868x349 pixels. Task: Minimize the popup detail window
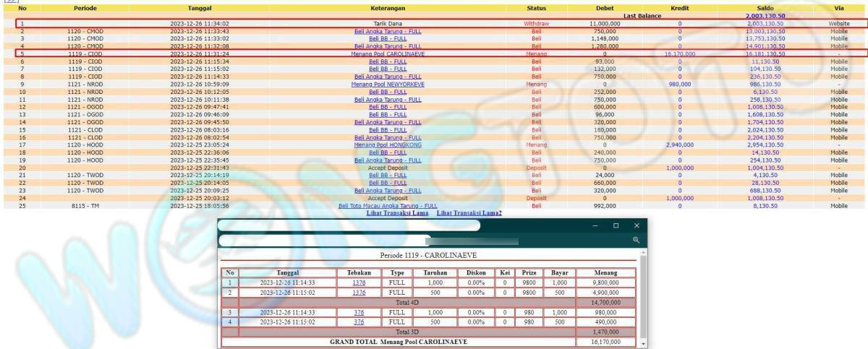(x=595, y=225)
